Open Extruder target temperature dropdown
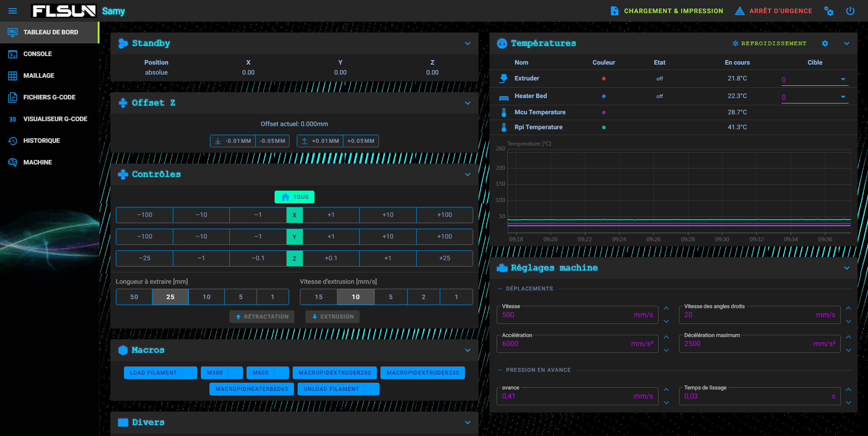The image size is (868, 436). tap(843, 80)
